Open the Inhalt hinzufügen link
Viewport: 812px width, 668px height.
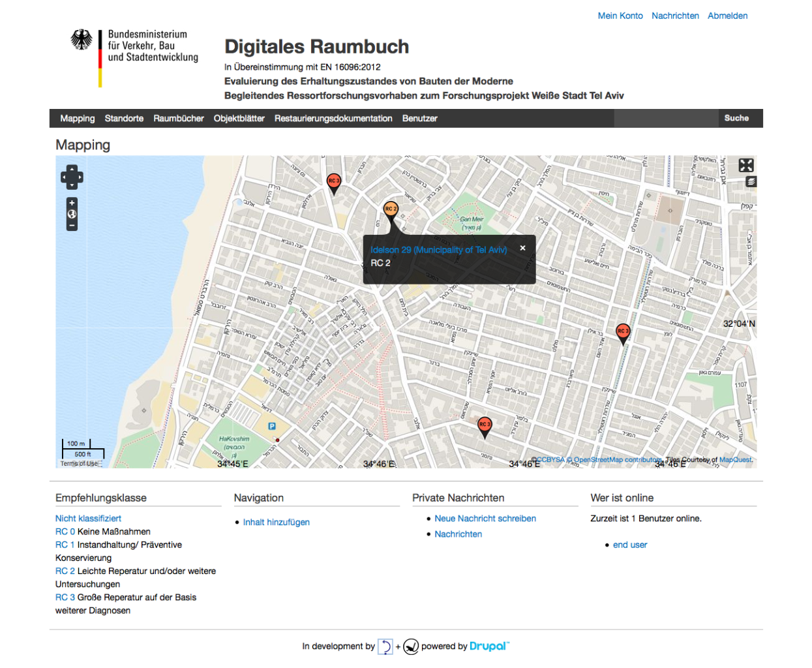[276, 522]
